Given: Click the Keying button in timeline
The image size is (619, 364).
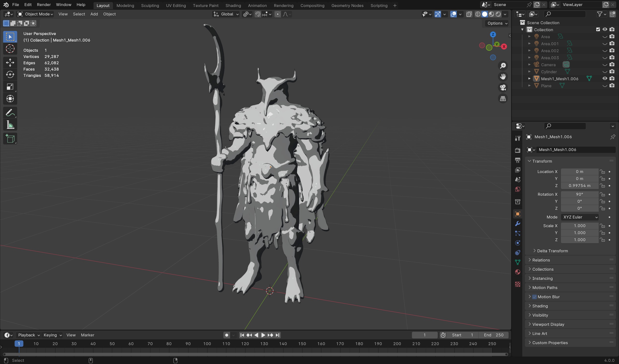Looking at the screenshot, I should (x=52, y=335).
